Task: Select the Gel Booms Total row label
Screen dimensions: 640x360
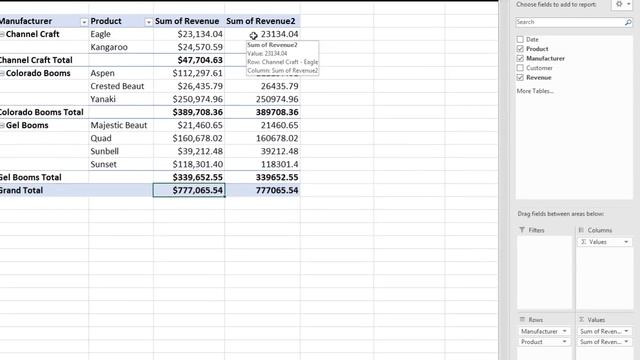Action: (x=44, y=178)
